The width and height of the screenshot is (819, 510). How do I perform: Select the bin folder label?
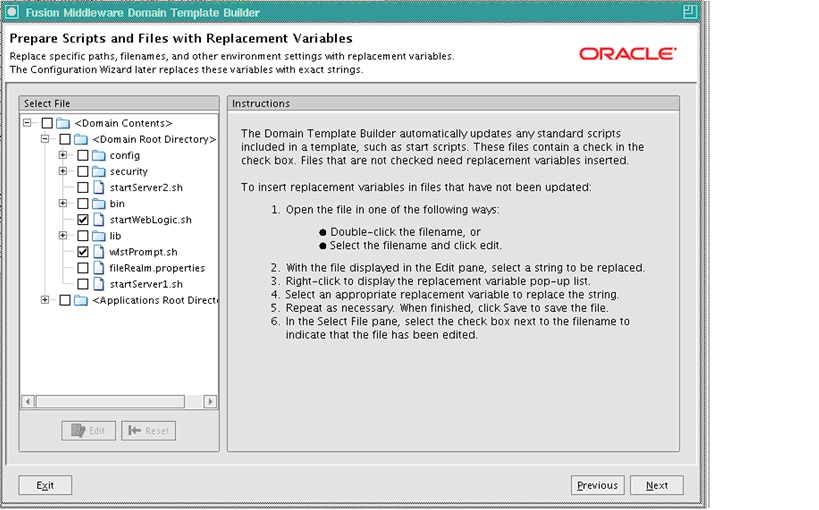tap(117, 204)
